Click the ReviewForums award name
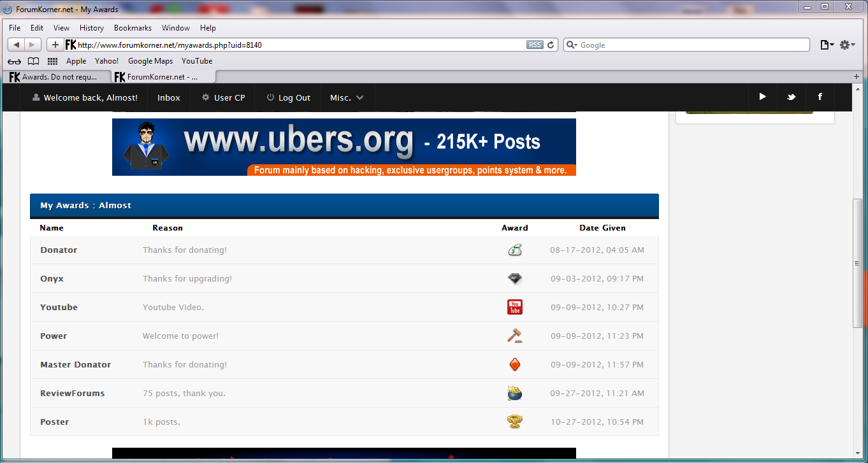868x463 pixels. [x=72, y=394]
